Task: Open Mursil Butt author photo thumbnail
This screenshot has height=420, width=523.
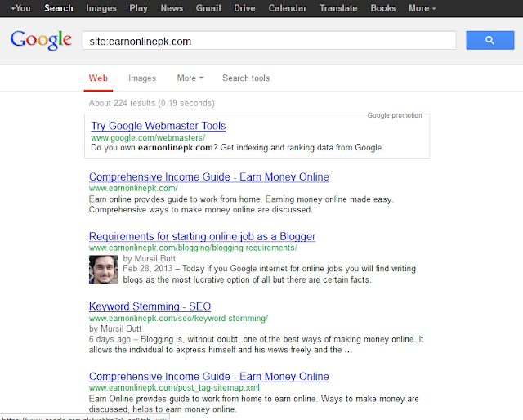Action: [103, 269]
